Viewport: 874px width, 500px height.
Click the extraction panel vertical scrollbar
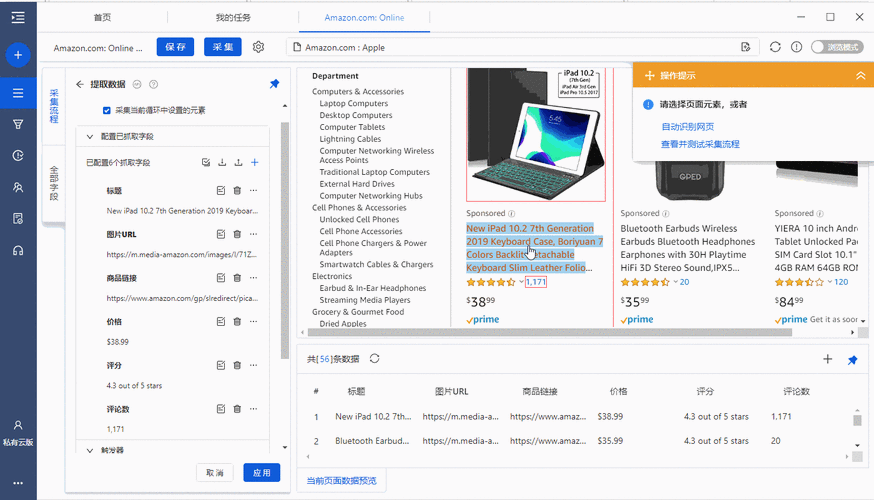pyautogui.click(x=285, y=240)
